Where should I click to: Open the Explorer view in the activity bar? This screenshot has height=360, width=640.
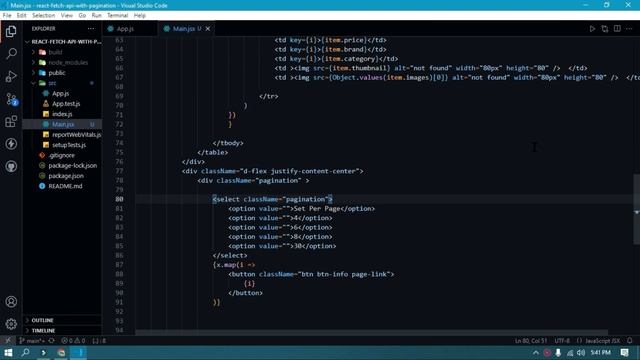click(x=11, y=31)
